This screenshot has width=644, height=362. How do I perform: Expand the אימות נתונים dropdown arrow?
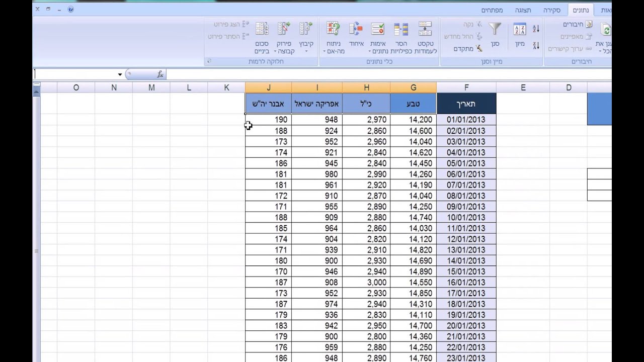coord(370,51)
